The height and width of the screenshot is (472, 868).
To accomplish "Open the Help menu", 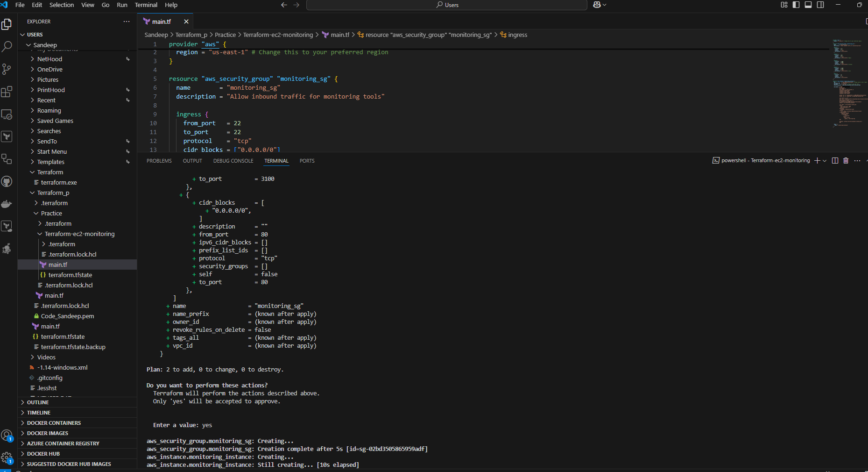I will [x=171, y=5].
